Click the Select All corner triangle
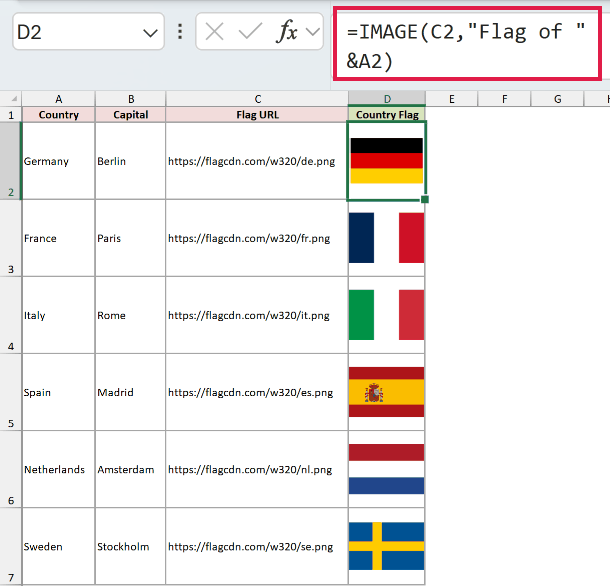610x586 pixels. point(11,99)
